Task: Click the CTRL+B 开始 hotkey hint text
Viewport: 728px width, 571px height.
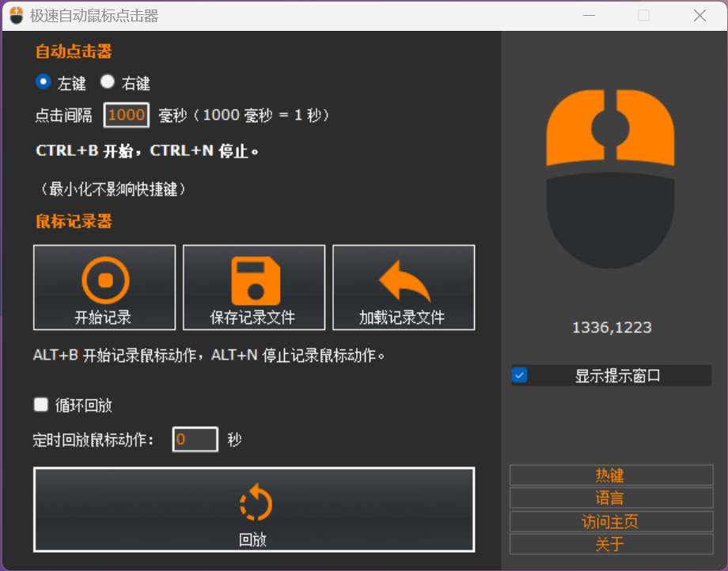Action: (146, 151)
